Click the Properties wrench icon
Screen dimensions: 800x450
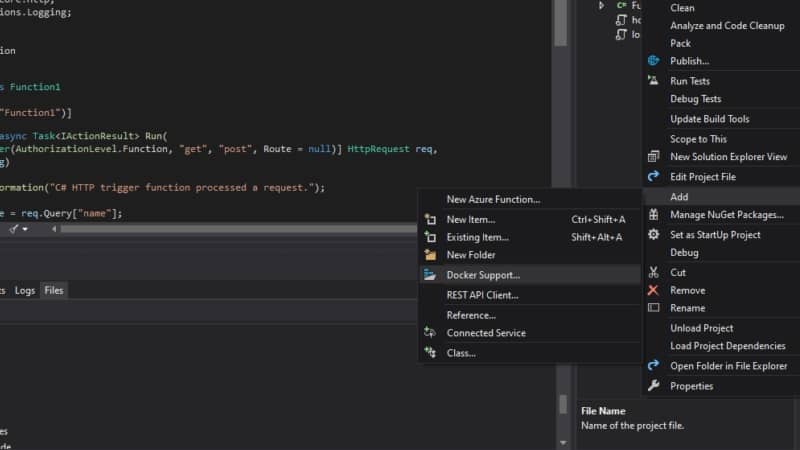pyautogui.click(x=653, y=386)
